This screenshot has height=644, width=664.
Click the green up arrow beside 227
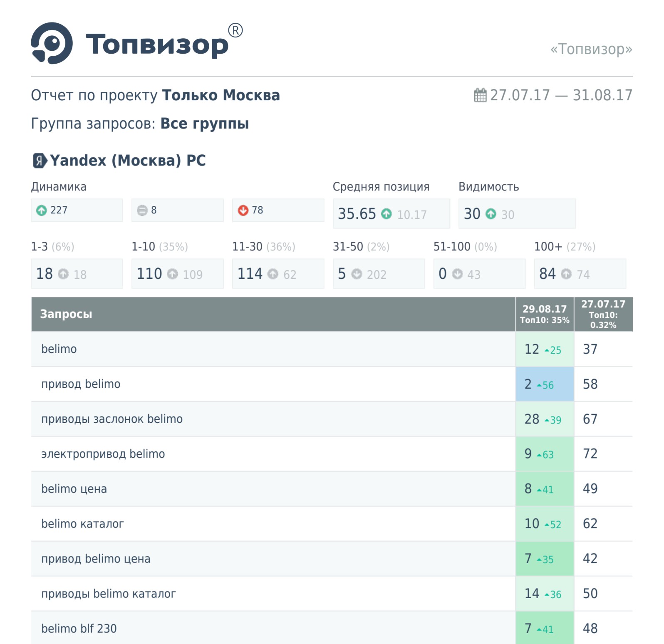coord(42,211)
